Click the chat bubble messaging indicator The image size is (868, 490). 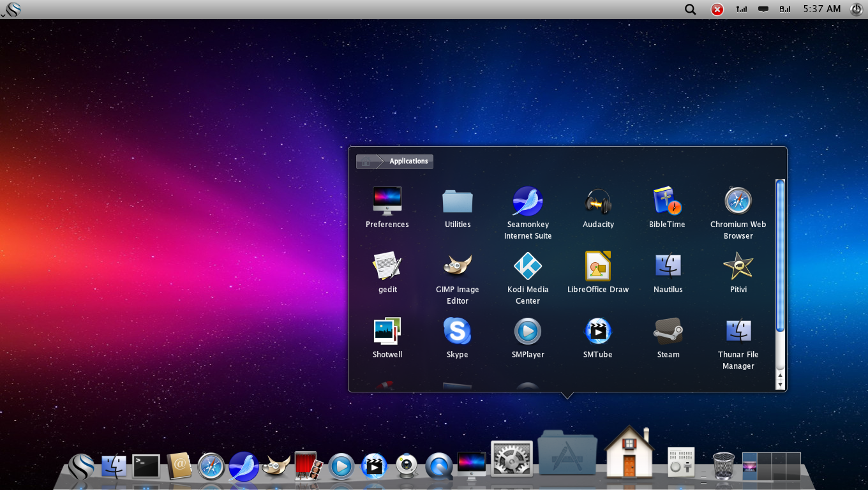pos(763,9)
